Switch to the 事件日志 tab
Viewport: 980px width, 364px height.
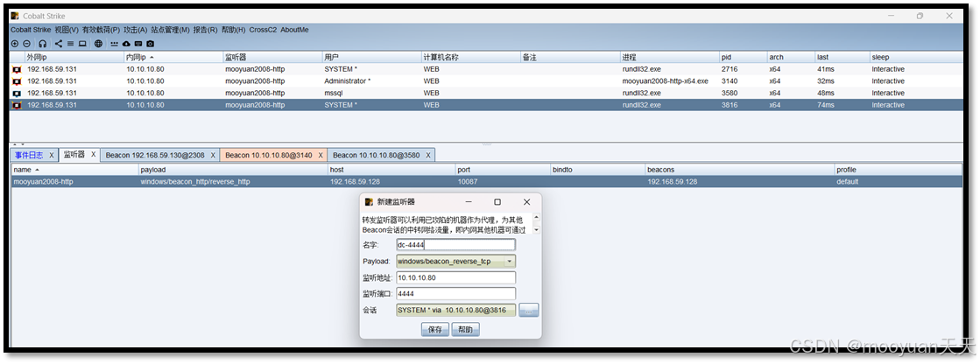pyautogui.click(x=29, y=155)
